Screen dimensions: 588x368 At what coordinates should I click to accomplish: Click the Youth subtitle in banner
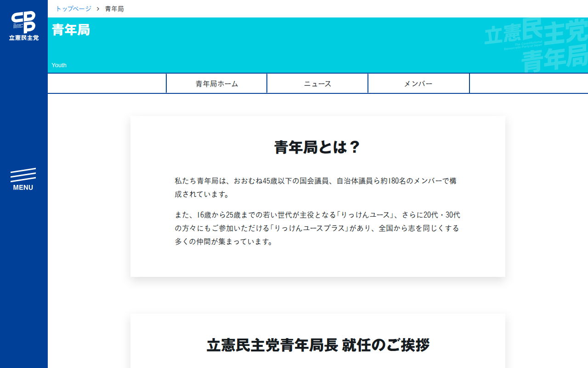coord(59,65)
